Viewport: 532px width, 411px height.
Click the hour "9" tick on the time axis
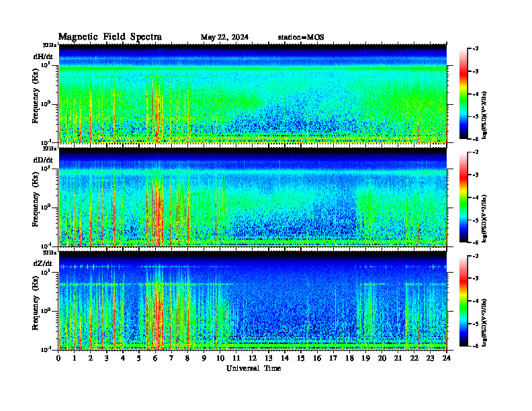(x=204, y=359)
